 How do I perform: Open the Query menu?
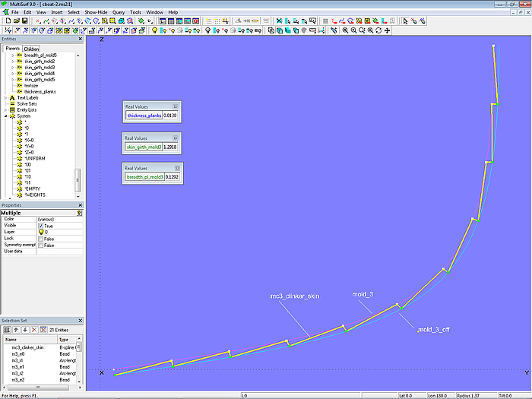pyautogui.click(x=119, y=12)
